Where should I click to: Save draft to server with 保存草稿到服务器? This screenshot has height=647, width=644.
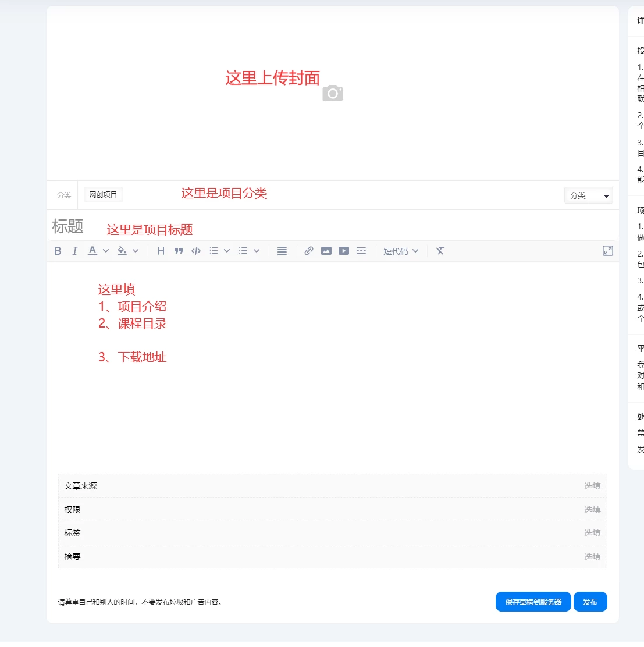coord(533,602)
